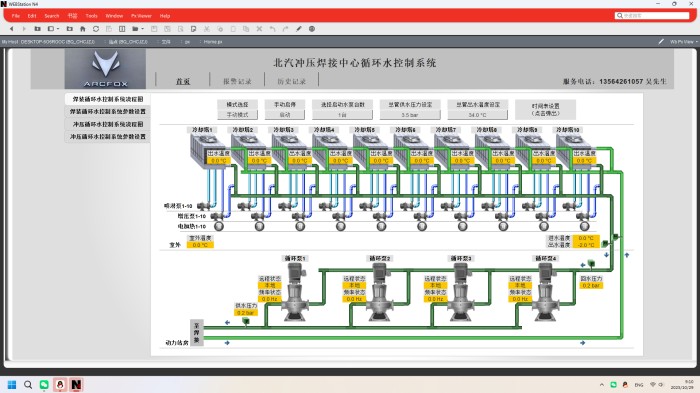
Task: Click the pencil edit icon in toolbar
Action: [x=299, y=29]
